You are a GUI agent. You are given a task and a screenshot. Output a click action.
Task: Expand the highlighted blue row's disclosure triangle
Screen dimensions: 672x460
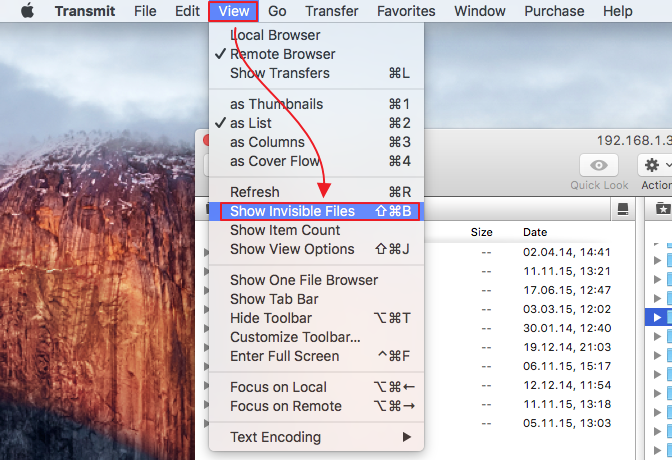657,317
